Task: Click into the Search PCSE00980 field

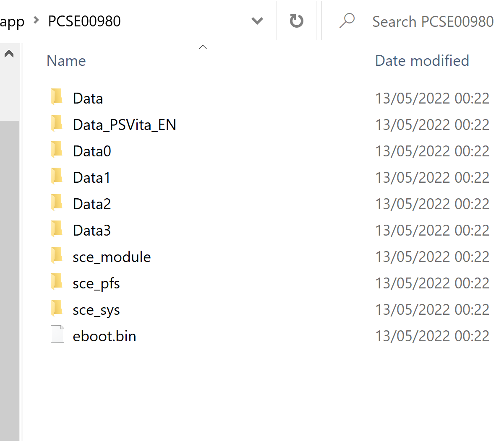Action: coord(433,21)
